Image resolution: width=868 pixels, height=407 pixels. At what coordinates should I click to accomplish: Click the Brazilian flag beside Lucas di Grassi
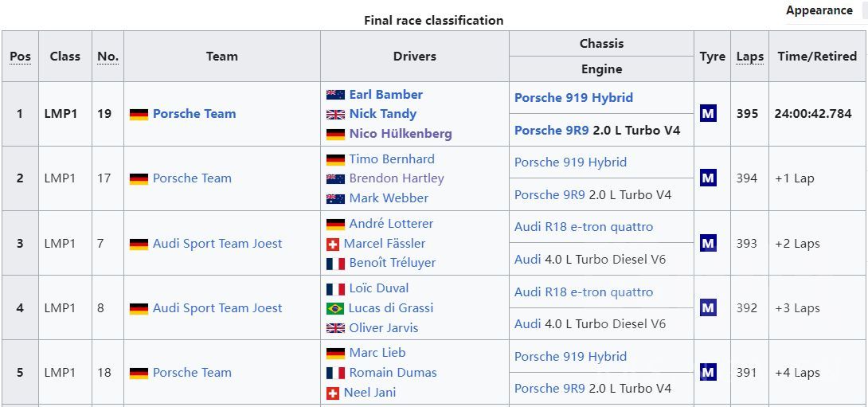click(335, 308)
